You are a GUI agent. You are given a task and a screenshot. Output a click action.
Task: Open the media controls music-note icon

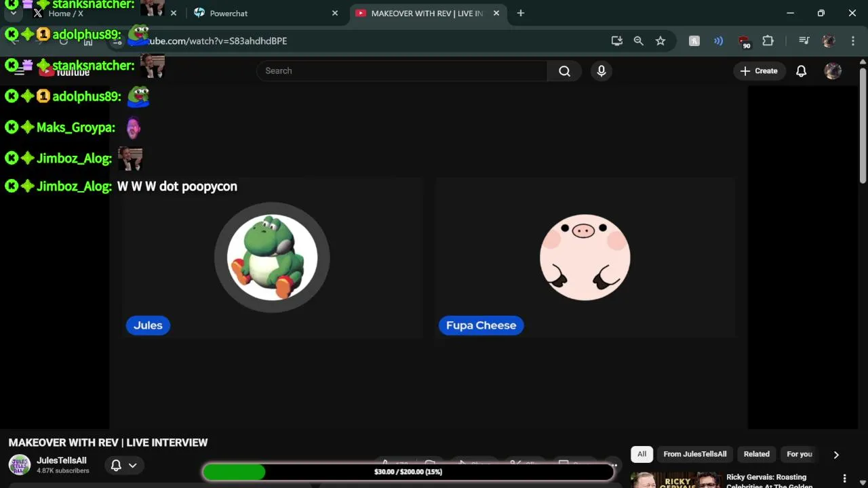pyautogui.click(x=804, y=41)
